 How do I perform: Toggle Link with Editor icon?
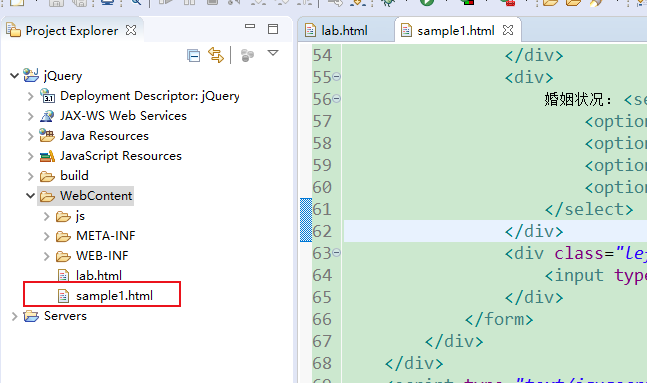(215, 55)
